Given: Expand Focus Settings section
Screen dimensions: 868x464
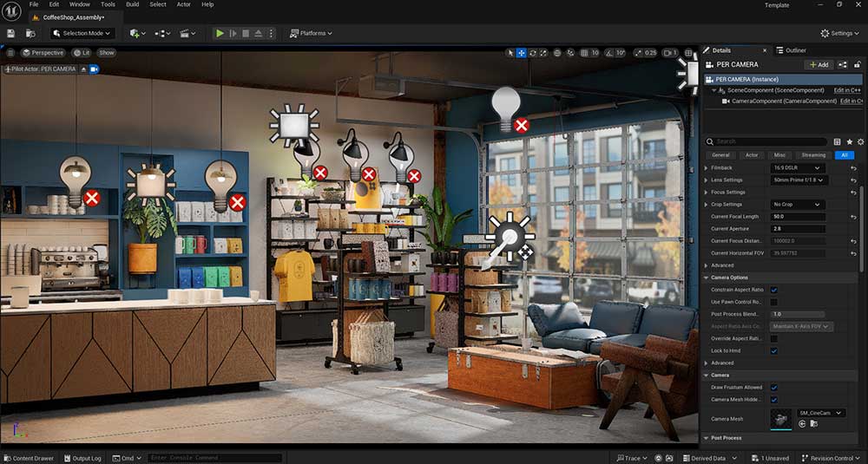Looking at the screenshot, I should (x=706, y=192).
